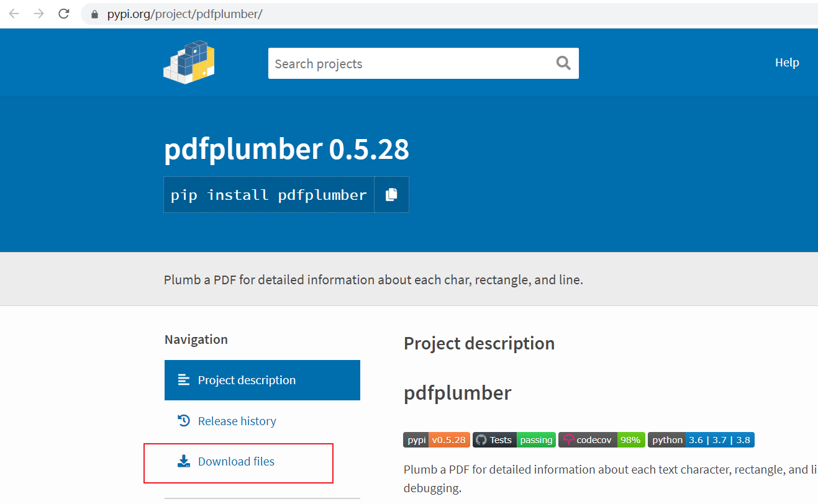
Task: Click the magnifying glass search button
Action: pos(563,63)
